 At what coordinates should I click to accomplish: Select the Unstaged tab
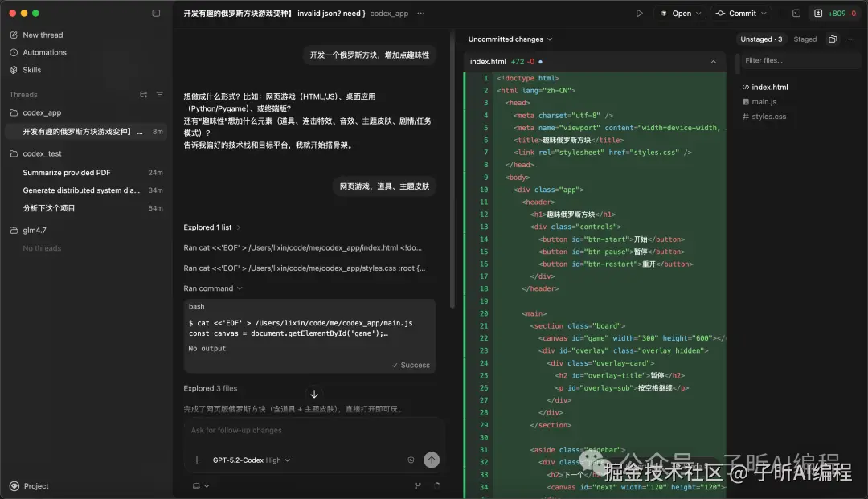(x=761, y=39)
